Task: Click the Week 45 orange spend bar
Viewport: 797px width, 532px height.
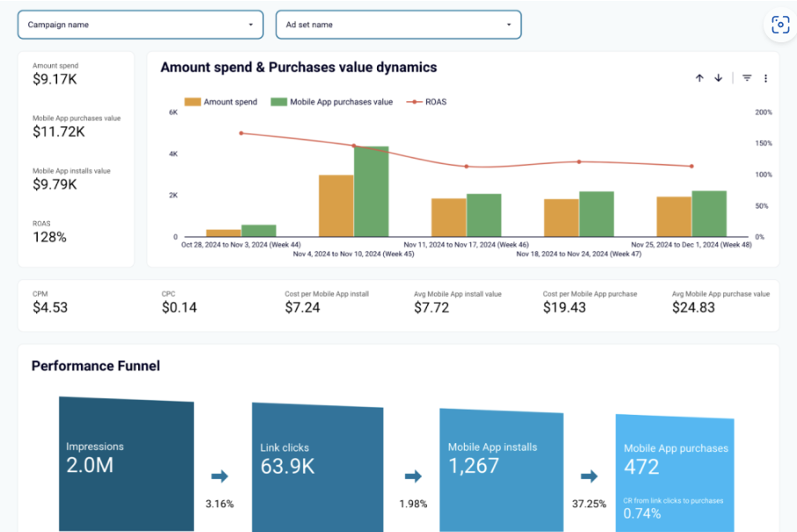Action: pos(336,206)
